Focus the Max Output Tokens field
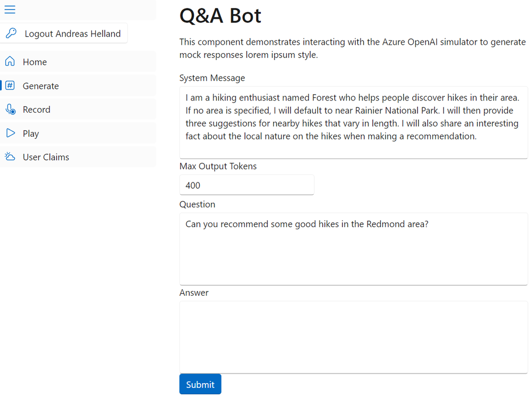 coord(247,185)
